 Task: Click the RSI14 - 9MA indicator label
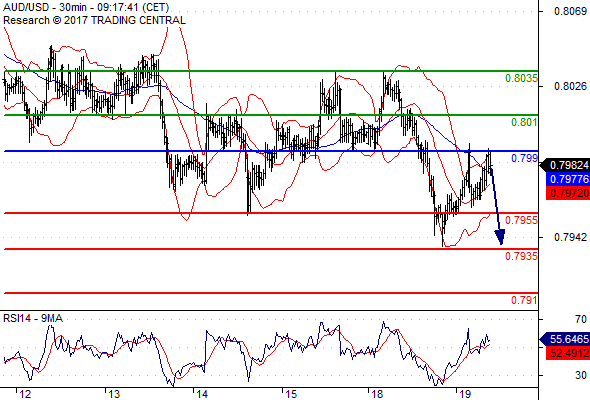pyautogui.click(x=33, y=318)
